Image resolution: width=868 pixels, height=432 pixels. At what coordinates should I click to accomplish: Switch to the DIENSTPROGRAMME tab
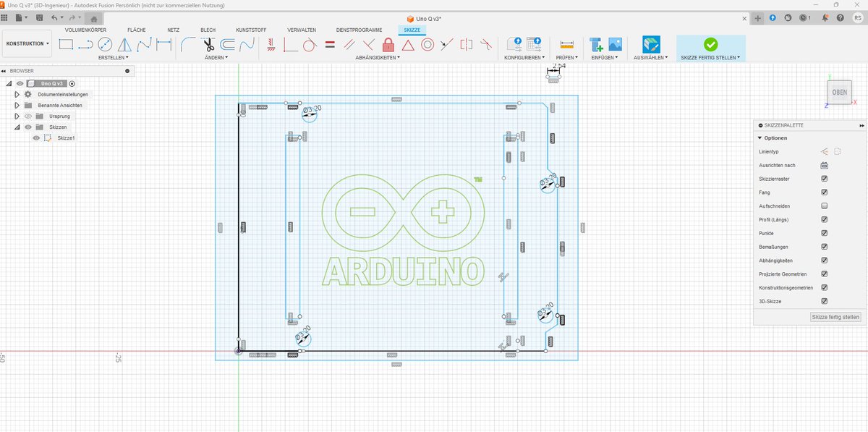(359, 30)
